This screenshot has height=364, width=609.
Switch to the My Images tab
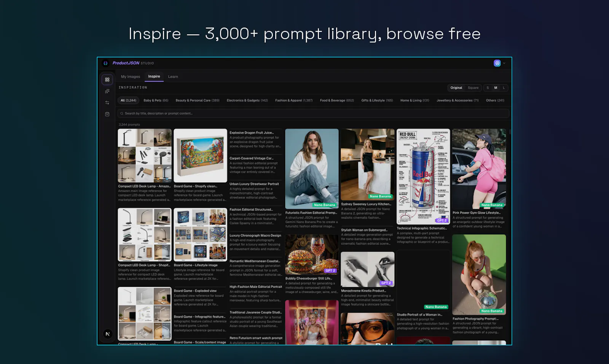[x=131, y=76]
